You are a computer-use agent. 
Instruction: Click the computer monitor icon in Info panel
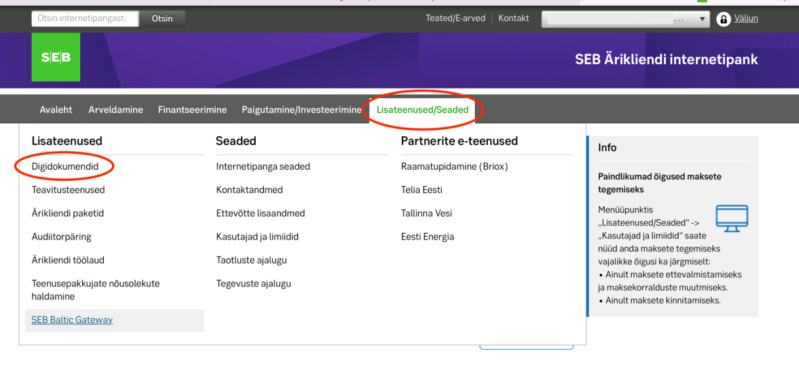point(732,218)
